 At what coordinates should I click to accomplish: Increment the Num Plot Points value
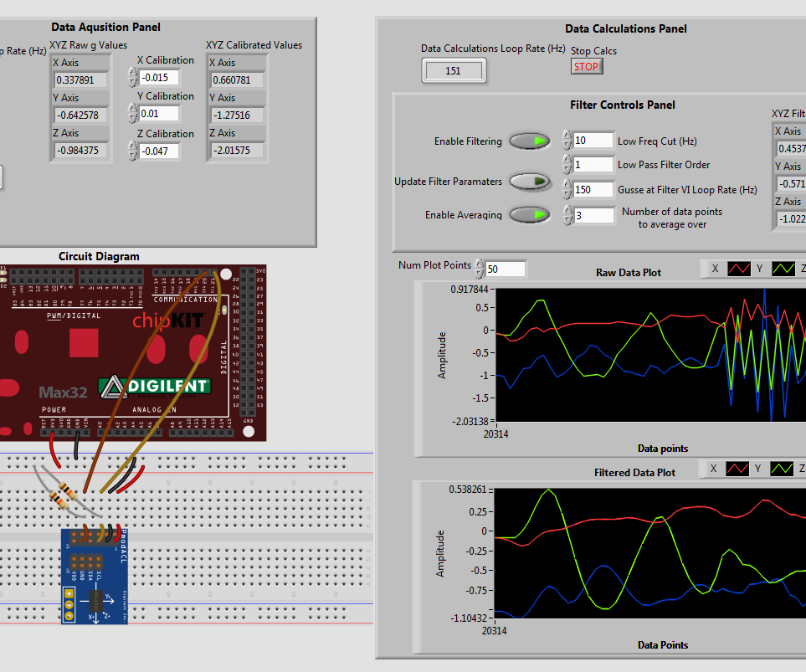click(478, 265)
